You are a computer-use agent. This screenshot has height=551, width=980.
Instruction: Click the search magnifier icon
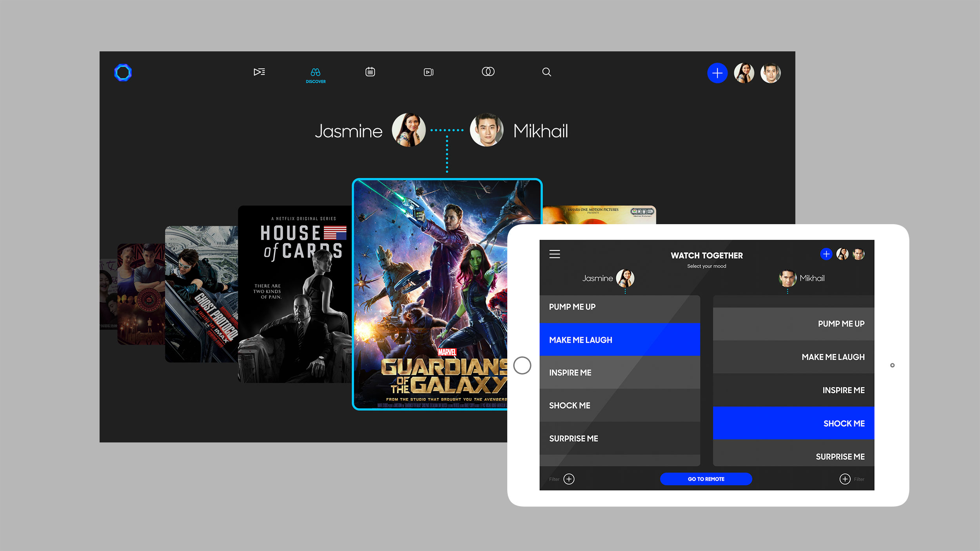click(x=546, y=72)
